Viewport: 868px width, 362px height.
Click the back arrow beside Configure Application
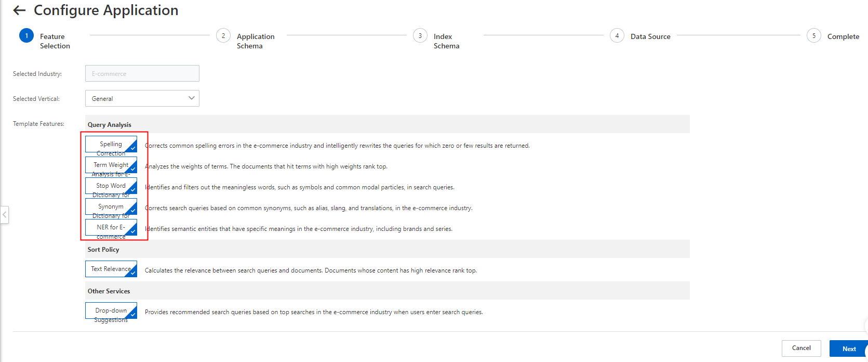(19, 10)
